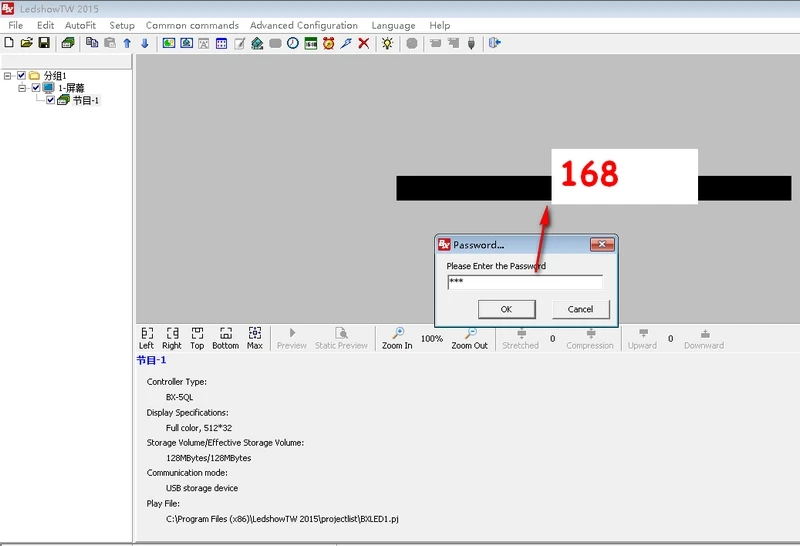The image size is (800, 546).
Task: Click the blue grid table icon
Action: (221, 43)
